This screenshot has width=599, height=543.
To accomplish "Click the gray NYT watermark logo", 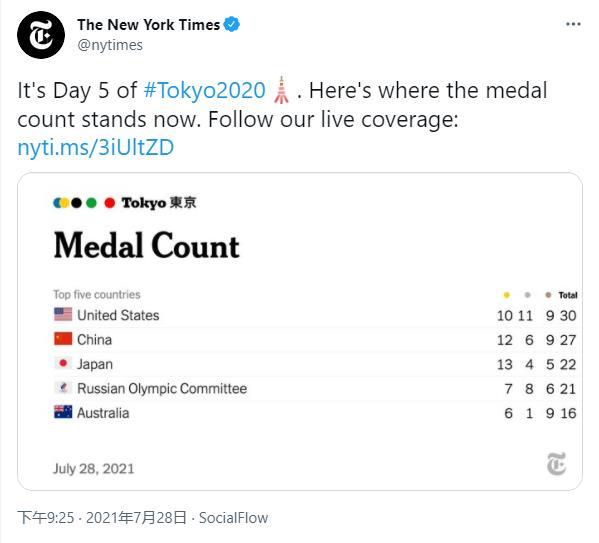I will 556,464.
